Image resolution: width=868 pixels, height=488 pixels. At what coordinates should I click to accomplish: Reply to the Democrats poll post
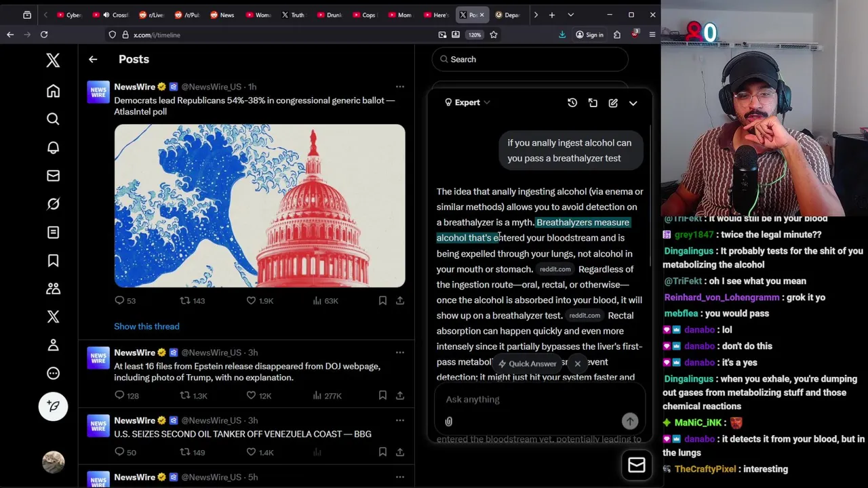tap(125, 300)
